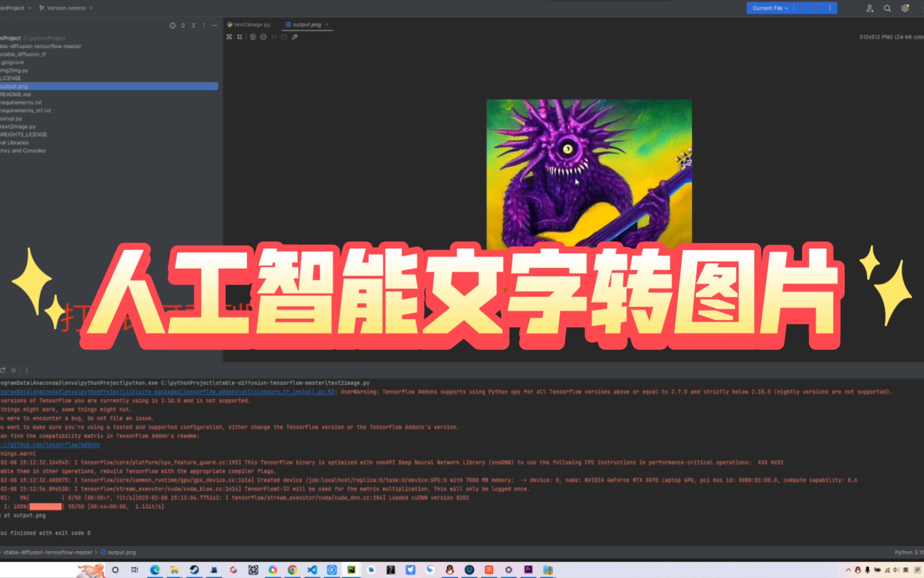Rerun the script from the run console

[x=3, y=370]
